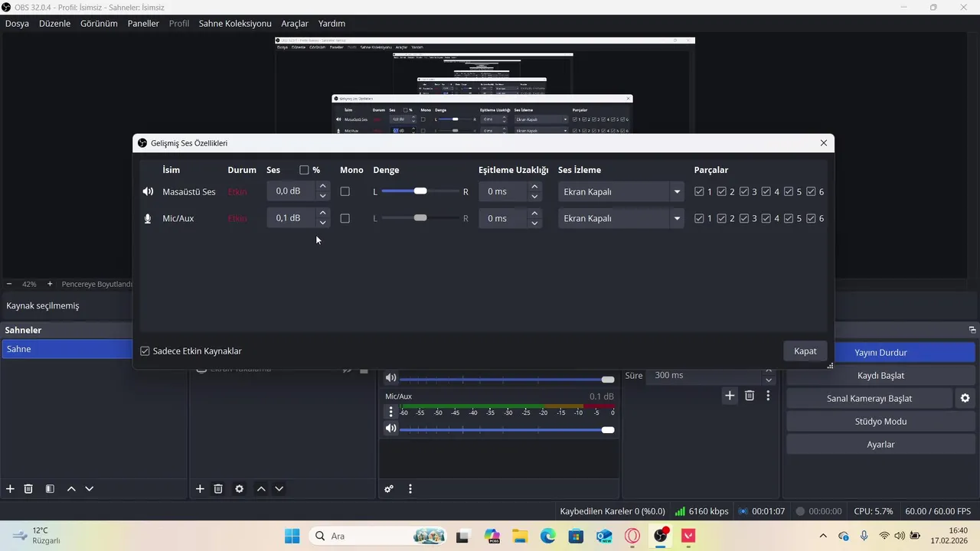Open the Paneller menu

point(143,24)
